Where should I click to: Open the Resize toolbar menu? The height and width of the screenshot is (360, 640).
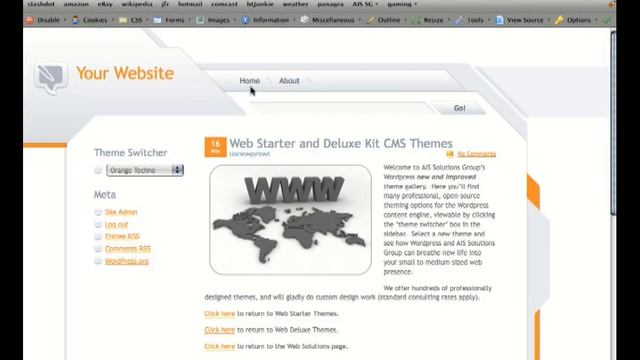click(431, 20)
